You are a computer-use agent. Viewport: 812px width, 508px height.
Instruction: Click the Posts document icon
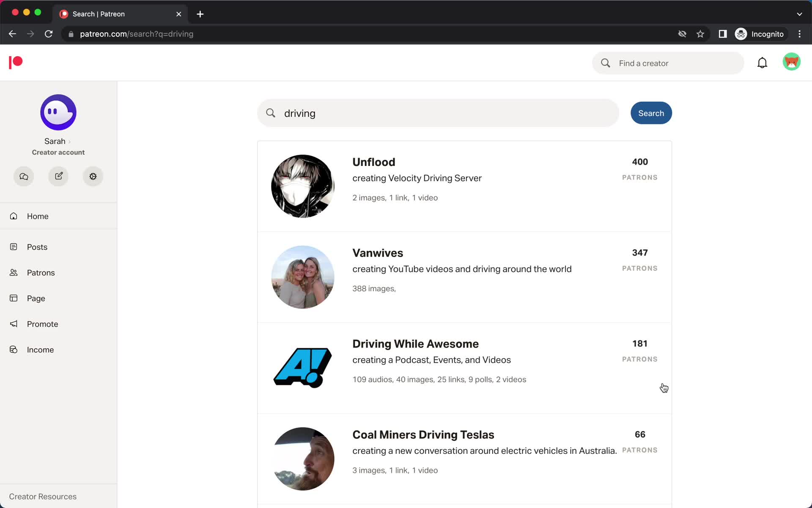point(14,247)
